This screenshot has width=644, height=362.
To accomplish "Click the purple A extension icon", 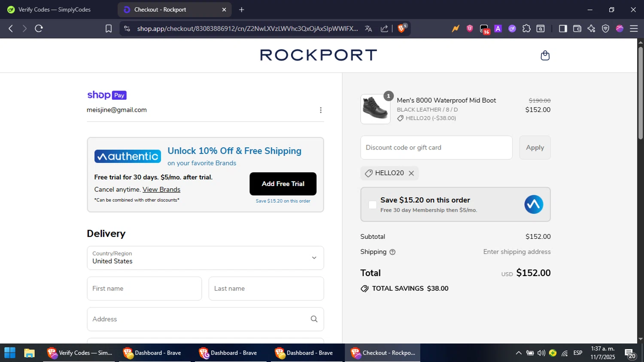I will 498,28.
